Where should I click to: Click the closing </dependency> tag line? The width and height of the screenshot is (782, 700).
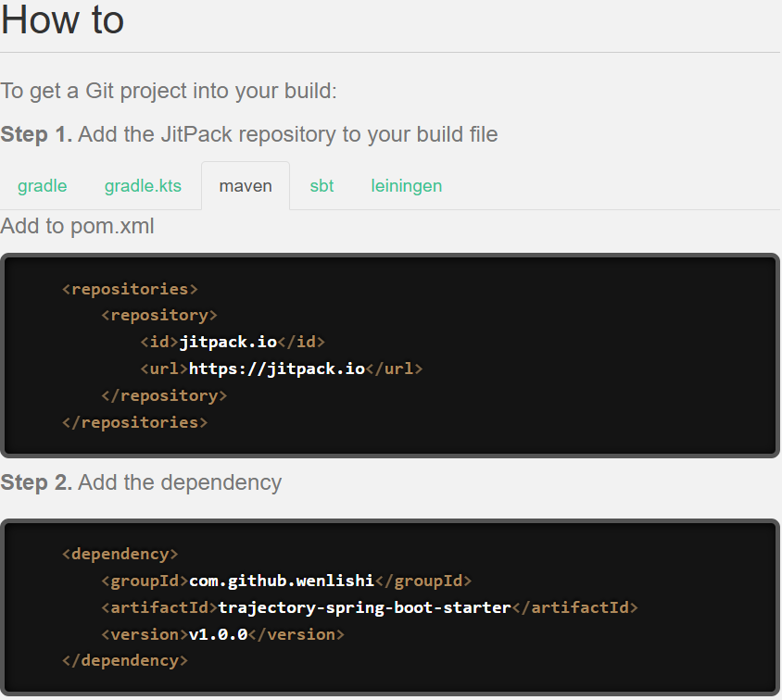pyautogui.click(x=124, y=661)
